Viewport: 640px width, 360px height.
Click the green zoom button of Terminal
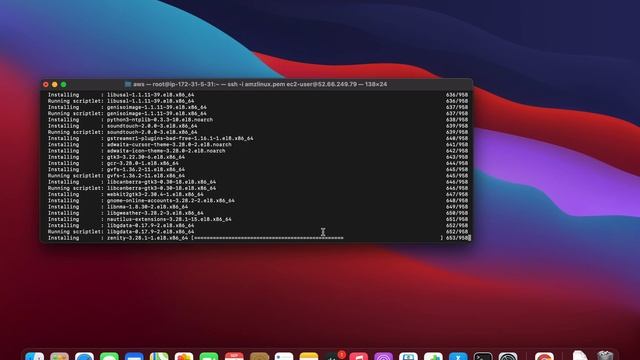[64, 84]
